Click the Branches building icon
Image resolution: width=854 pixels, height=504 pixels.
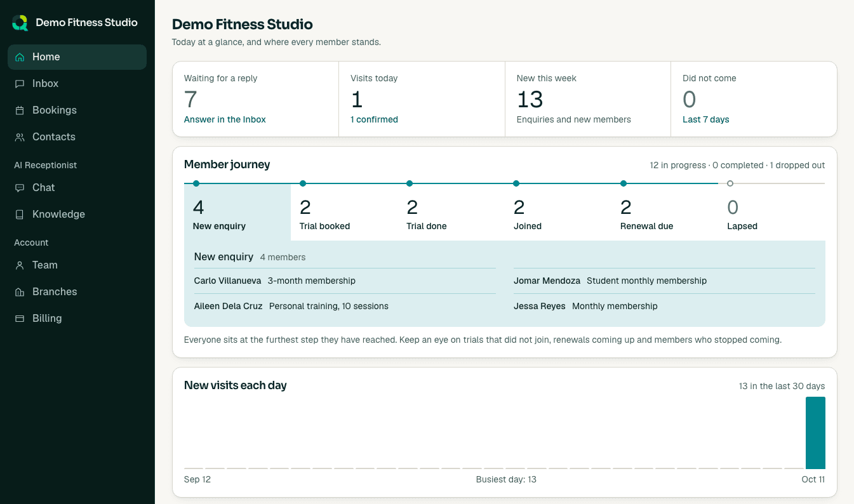[20, 292]
